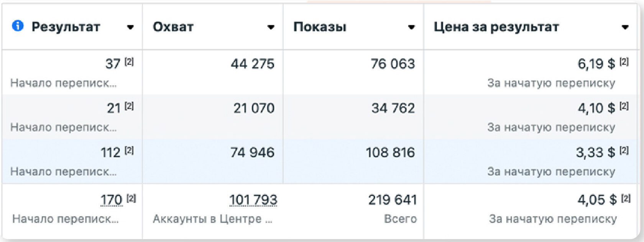644x242 pixels.
Task: Click the Охват column header
Action: coord(173,27)
